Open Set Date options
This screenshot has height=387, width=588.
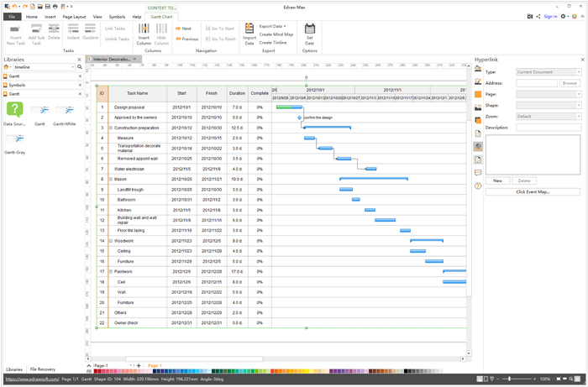pyautogui.click(x=310, y=34)
